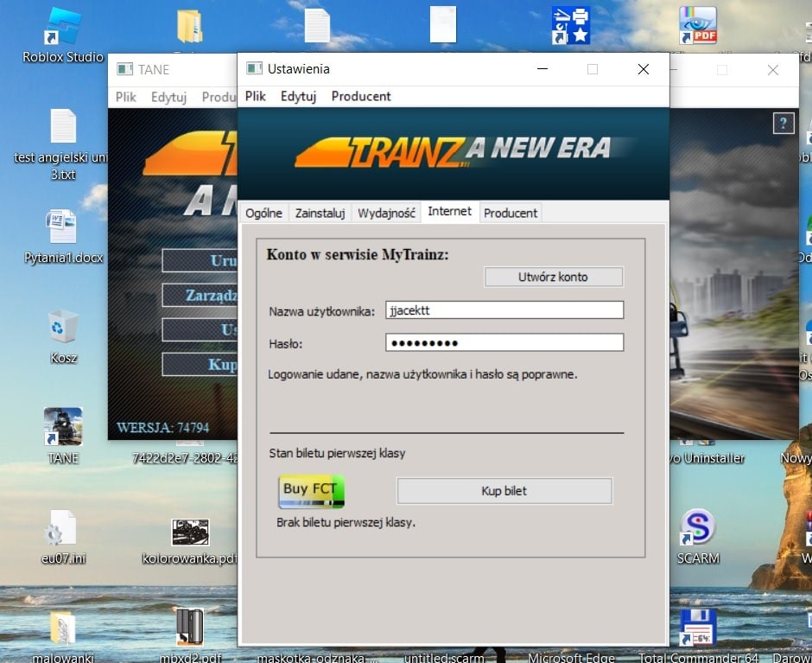Open Microsoft Edge desktop shortcut
812x663 pixels.
pyautogui.click(x=571, y=657)
